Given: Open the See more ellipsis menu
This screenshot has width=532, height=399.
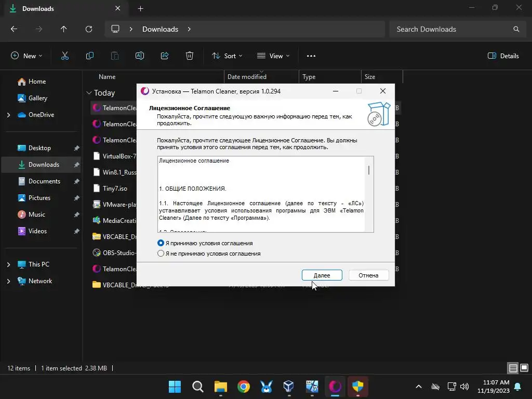Looking at the screenshot, I should 311,56.
